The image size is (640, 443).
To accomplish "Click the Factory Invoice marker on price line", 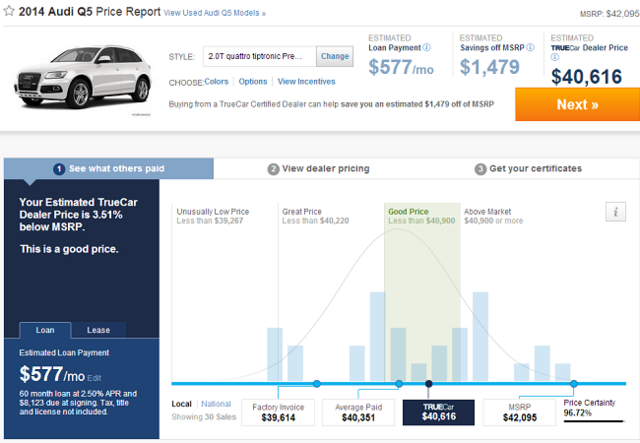I will 317,383.
